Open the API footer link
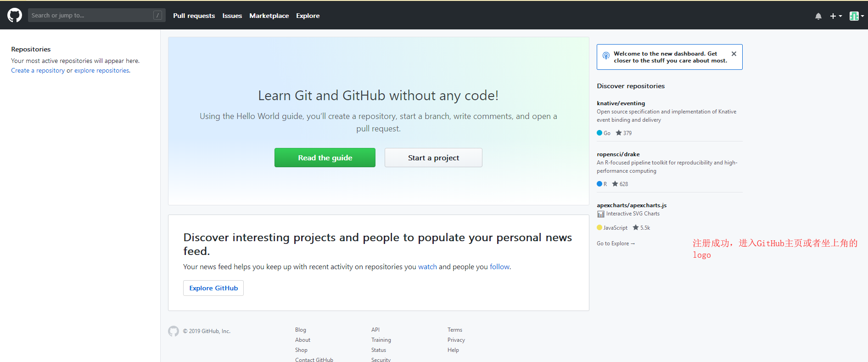This screenshot has width=868, height=362. [375, 330]
